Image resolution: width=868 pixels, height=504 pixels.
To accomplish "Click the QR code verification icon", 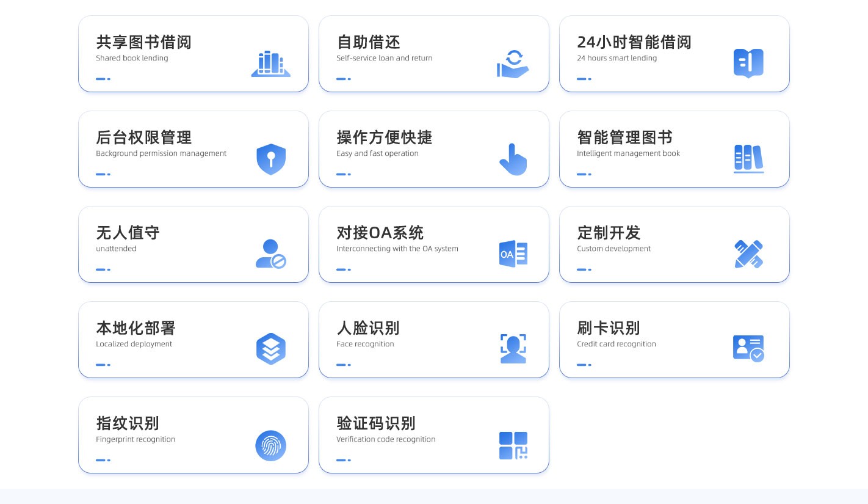I will (513, 445).
